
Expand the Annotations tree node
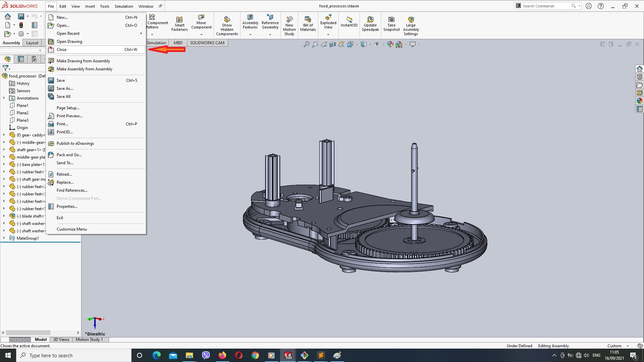(x=4, y=98)
